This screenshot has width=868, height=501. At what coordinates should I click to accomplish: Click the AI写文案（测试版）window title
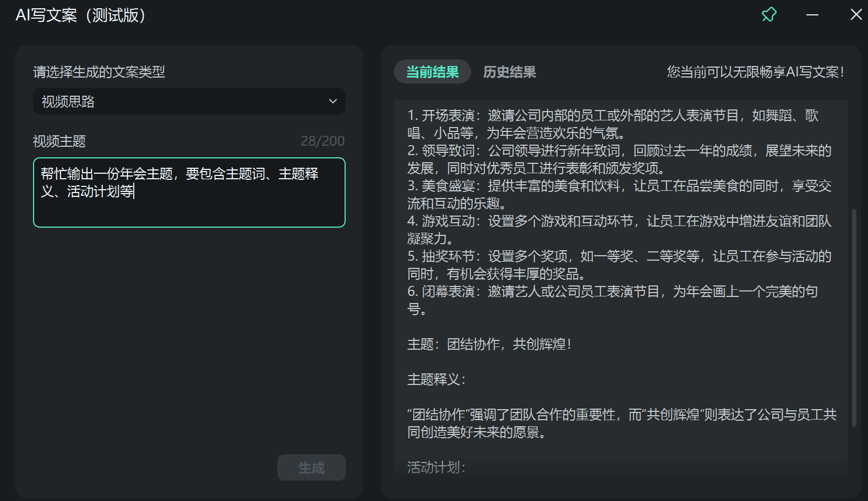click(x=80, y=15)
